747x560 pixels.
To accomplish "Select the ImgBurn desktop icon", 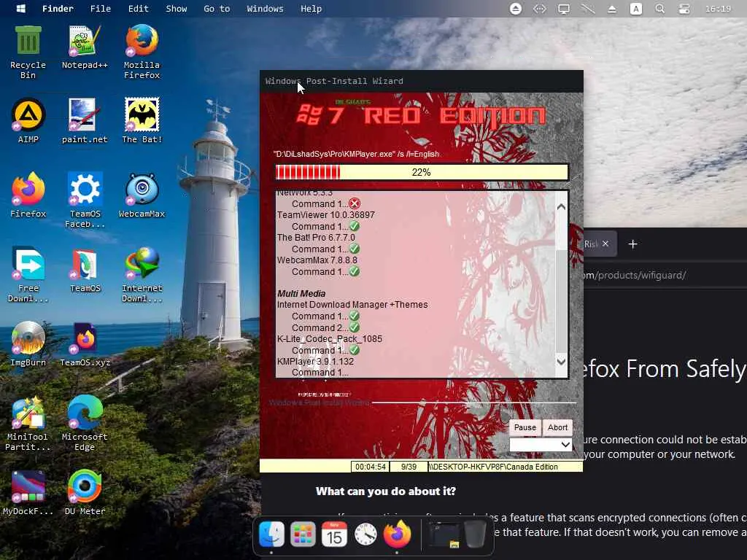I will pos(28,344).
